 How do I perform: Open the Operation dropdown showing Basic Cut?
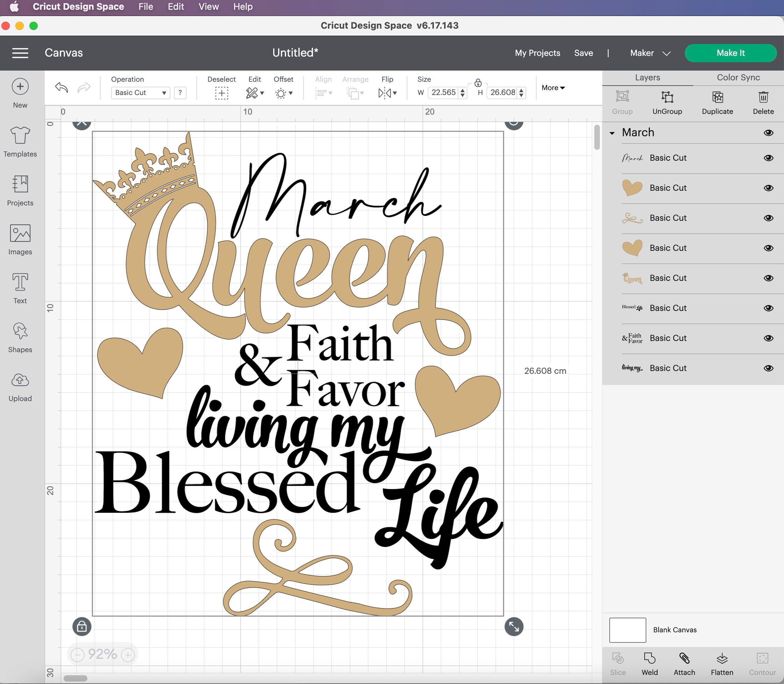tap(140, 92)
